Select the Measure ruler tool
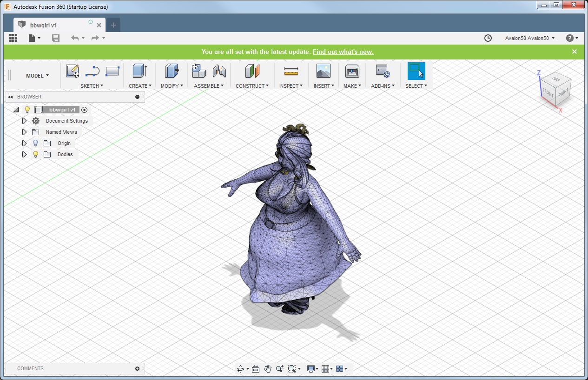Screen dimensions: 588x380 coord(291,71)
